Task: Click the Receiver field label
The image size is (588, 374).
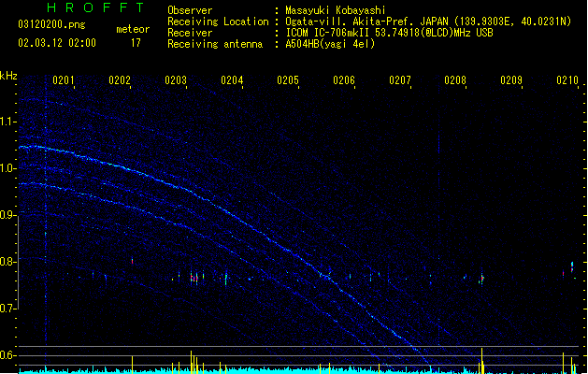Action: [190, 33]
